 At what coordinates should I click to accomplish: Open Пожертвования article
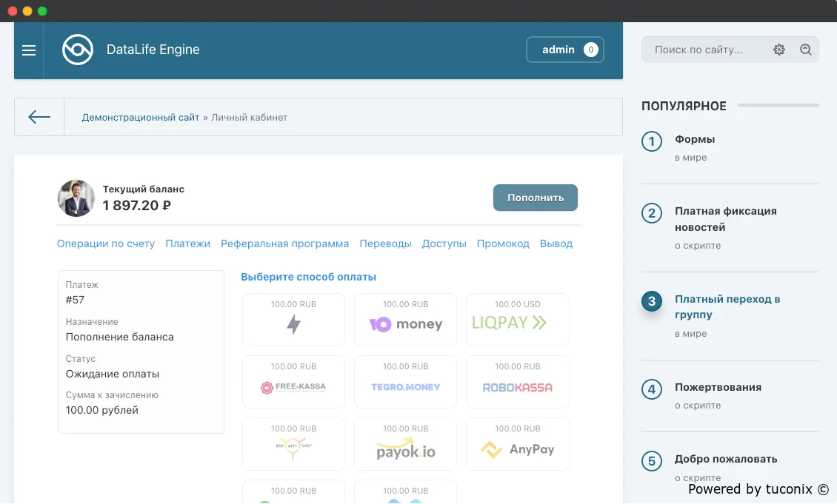(x=718, y=387)
